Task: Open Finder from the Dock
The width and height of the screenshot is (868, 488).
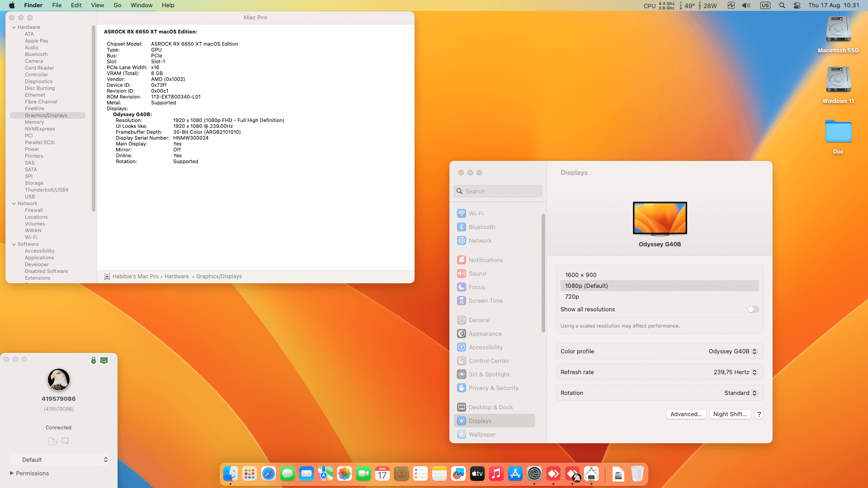Action: pos(231,474)
